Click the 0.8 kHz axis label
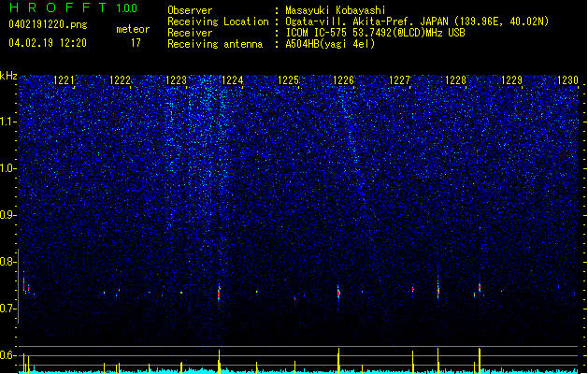Screen dimensions: 588x374 coord(7,262)
